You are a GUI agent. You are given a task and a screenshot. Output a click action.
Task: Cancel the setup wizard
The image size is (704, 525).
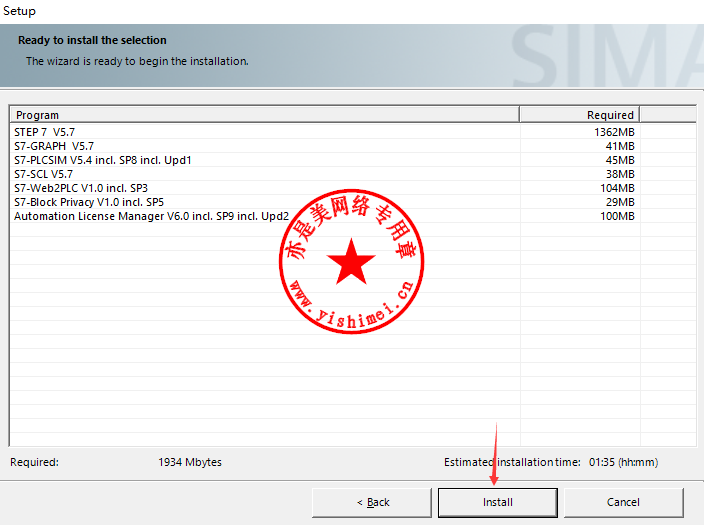623,502
